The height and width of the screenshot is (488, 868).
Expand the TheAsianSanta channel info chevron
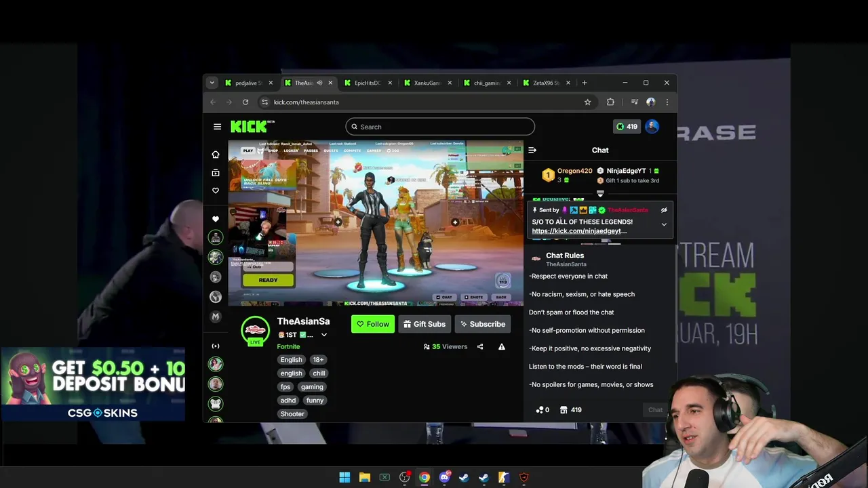pos(324,335)
